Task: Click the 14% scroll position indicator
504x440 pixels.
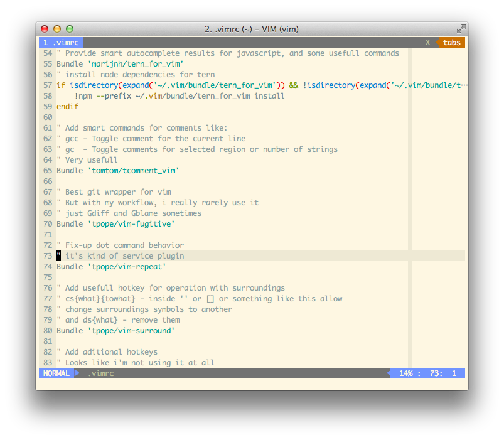Action: click(406, 373)
